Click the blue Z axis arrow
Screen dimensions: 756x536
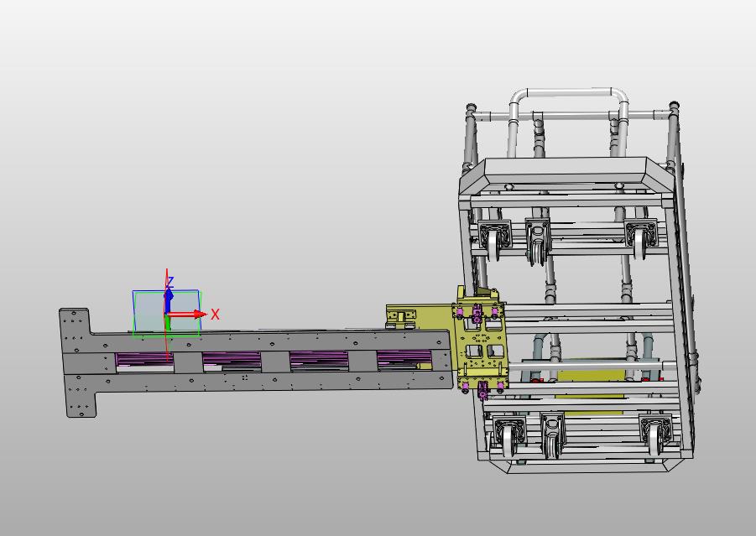(x=168, y=299)
